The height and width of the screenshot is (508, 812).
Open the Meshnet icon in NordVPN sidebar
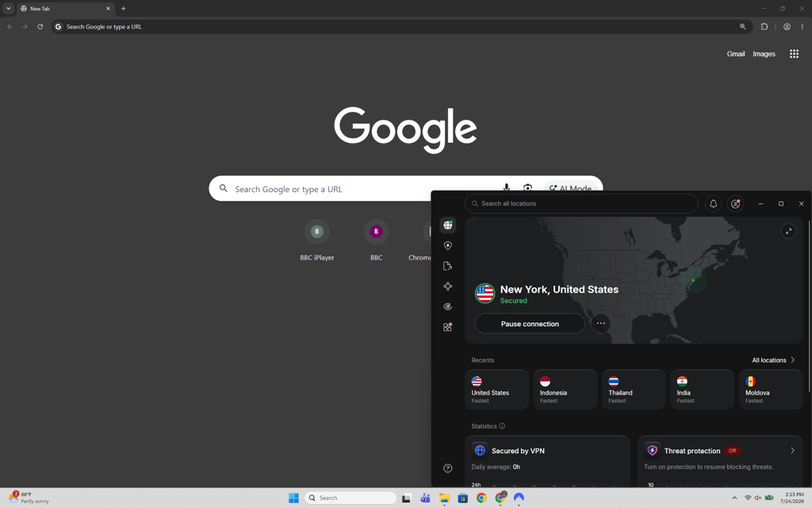tap(448, 286)
